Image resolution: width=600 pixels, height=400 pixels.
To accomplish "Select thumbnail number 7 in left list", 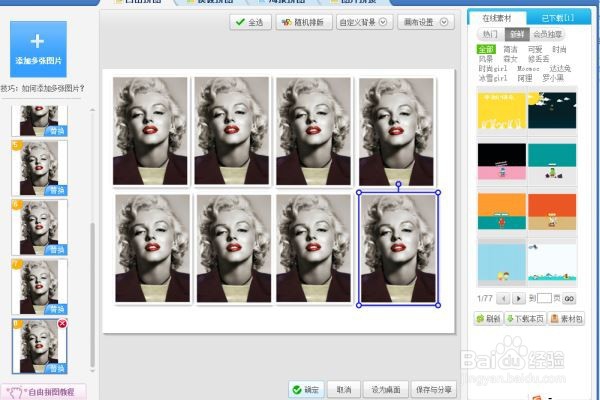I will click(x=39, y=286).
